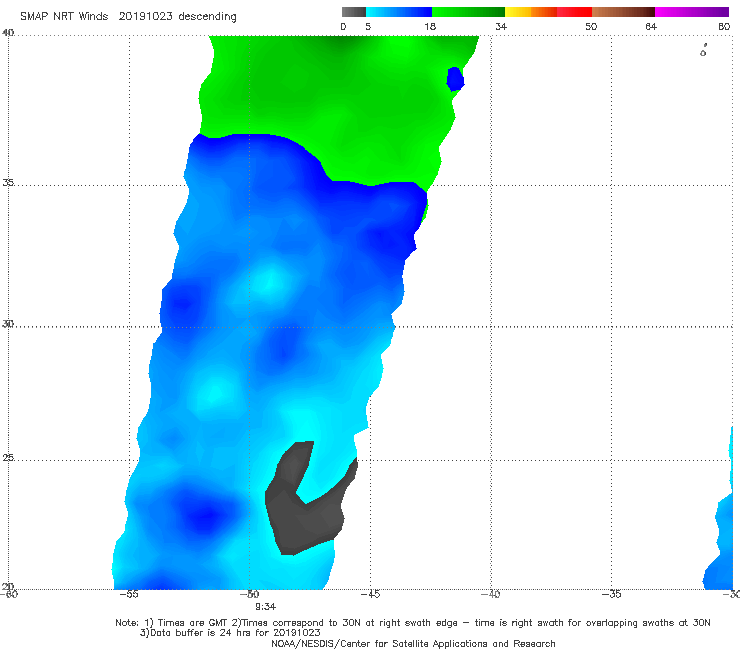Click the latitude label 30
Image resolution: width=740 pixels, height=650 pixels.
tap(8, 324)
